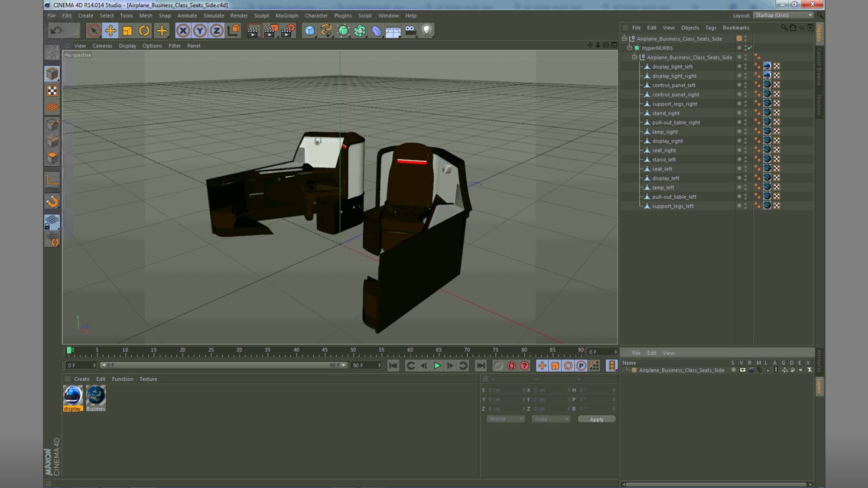Select the display material swatch
Screen dimensions: 868x488
coord(73,398)
